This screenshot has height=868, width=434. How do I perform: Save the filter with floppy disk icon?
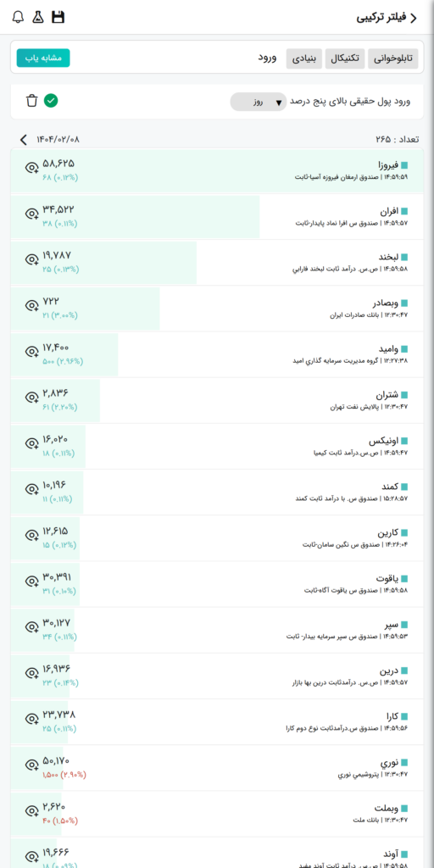(58, 17)
